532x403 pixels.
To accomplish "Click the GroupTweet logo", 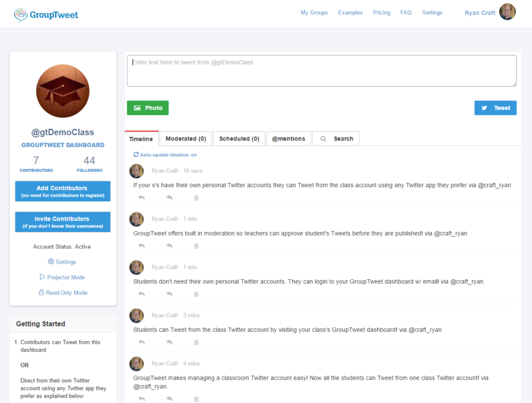I will pos(46,15).
